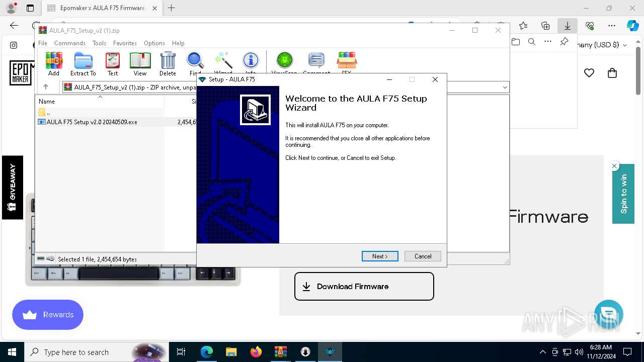Click the Extract To toolbar icon
The width and height of the screenshot is (644, 362).
(x=83, y=63)
